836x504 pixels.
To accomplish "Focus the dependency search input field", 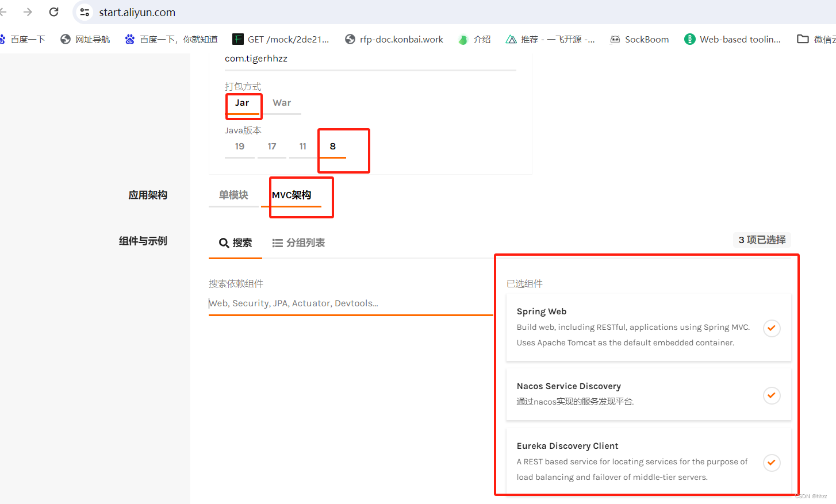I will 351,303.
